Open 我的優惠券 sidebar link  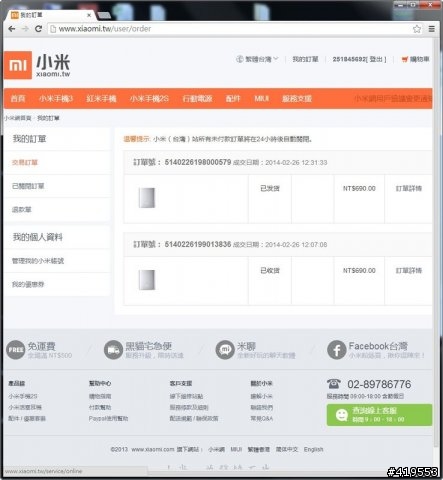pos(28,284)
